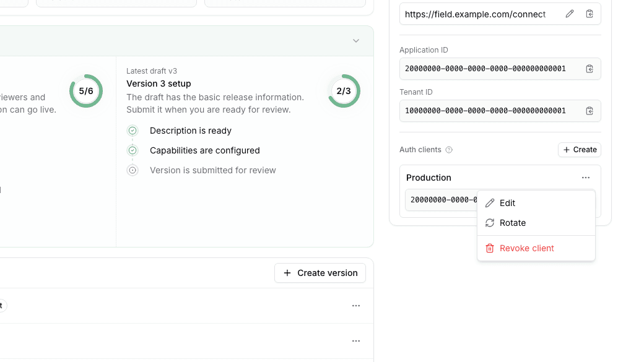Choose Rotate in the client menu

tap(536, 223)
